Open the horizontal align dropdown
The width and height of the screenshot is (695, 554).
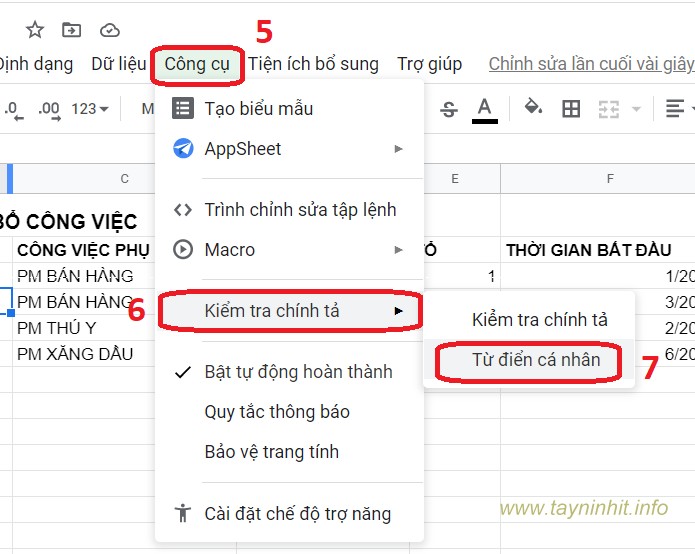[680, 108]
